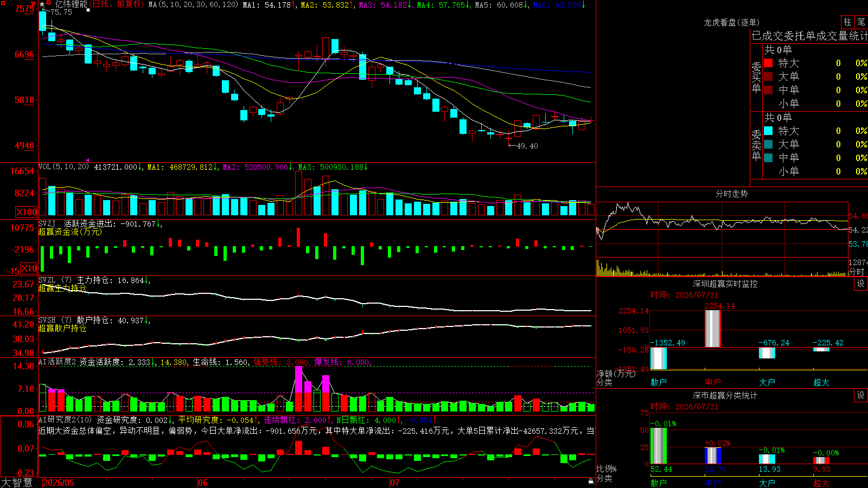Click the red question mark above the price axis
This screenshot has width=868, height=488.
pos(33,5)
